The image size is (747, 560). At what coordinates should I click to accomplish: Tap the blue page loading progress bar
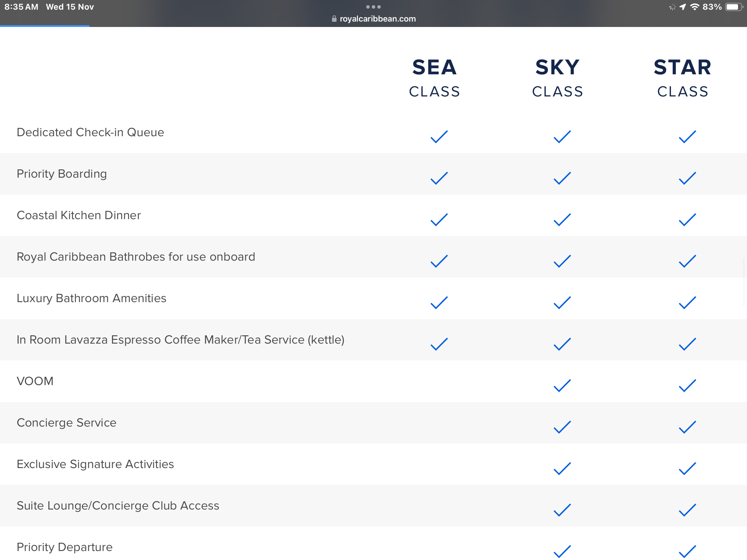pos(45,26)
